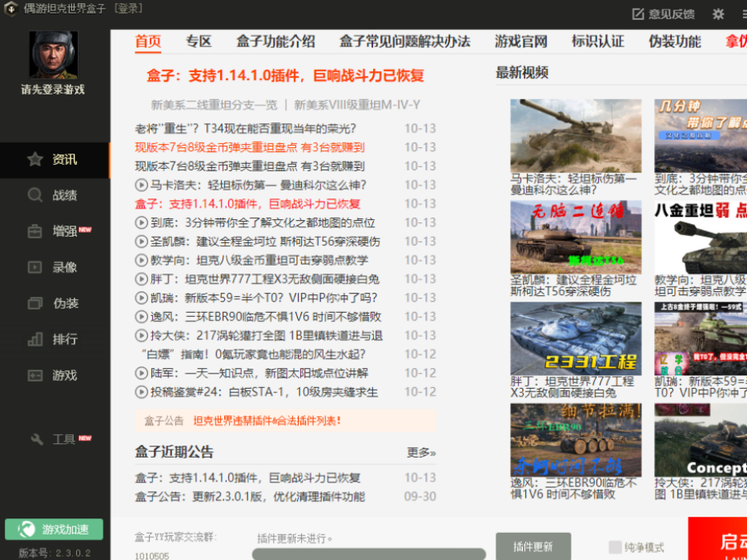This screenshot has width=747, height=560.
Task: Open the 伪装功能 tab
Action: [x=675, y=42]
